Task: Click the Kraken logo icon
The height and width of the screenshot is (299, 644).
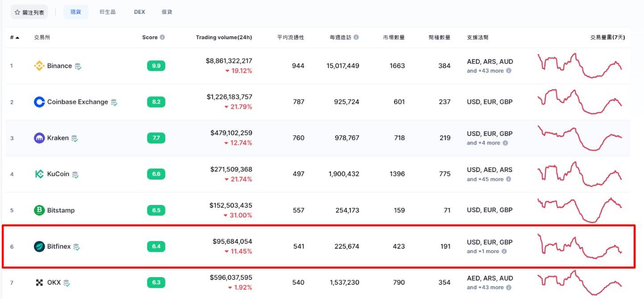Action: coord(39,138)
